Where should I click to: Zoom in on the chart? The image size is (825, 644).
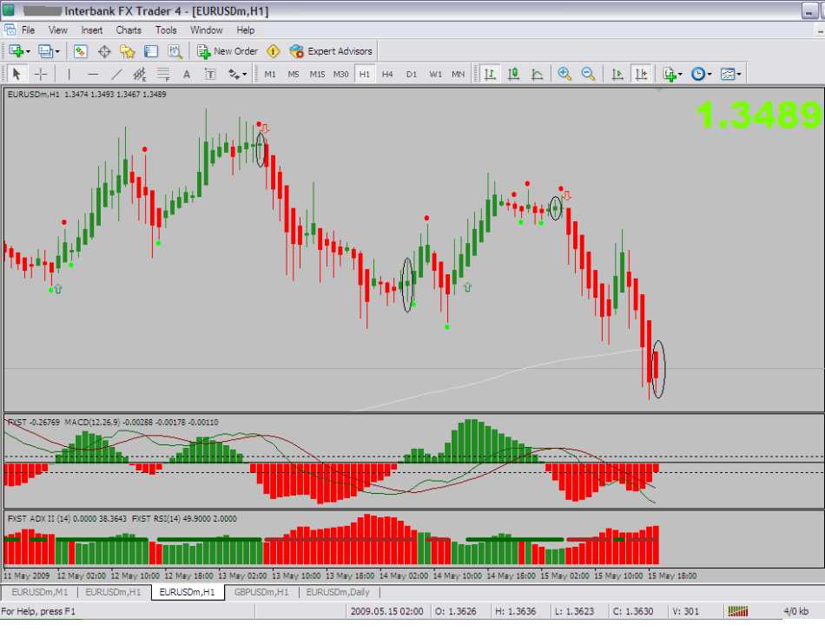(x=564, y=75)
